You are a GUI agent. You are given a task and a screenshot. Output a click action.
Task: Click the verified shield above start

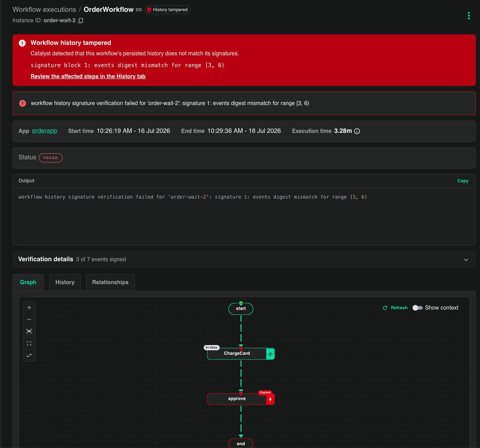(x=241, y=303)
